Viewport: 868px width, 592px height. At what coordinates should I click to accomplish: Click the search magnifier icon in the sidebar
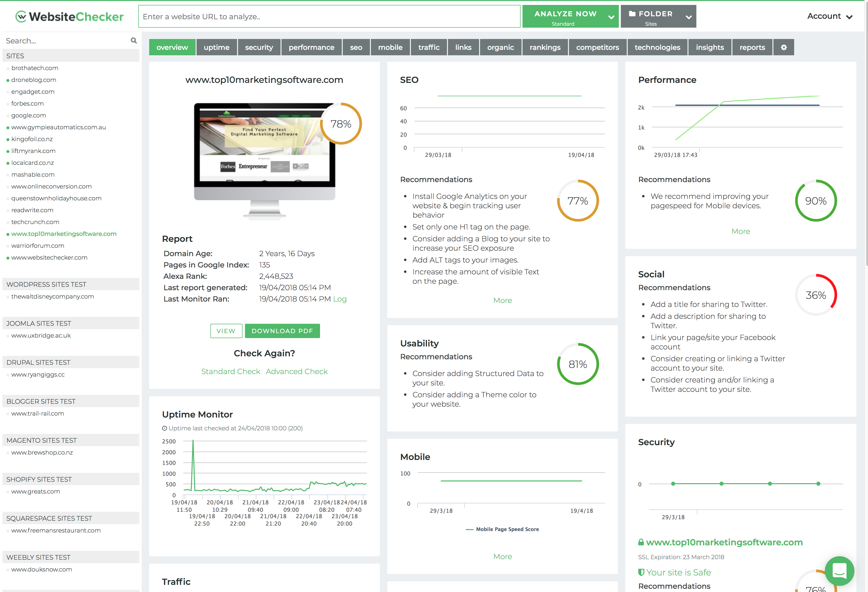(x=133, y=40)
